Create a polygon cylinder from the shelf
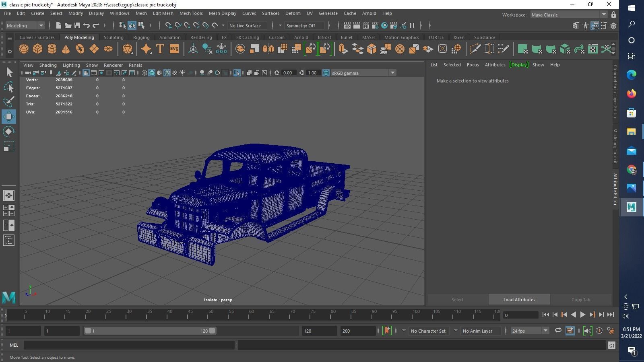The image size is (644, 362). coord(52,49)
